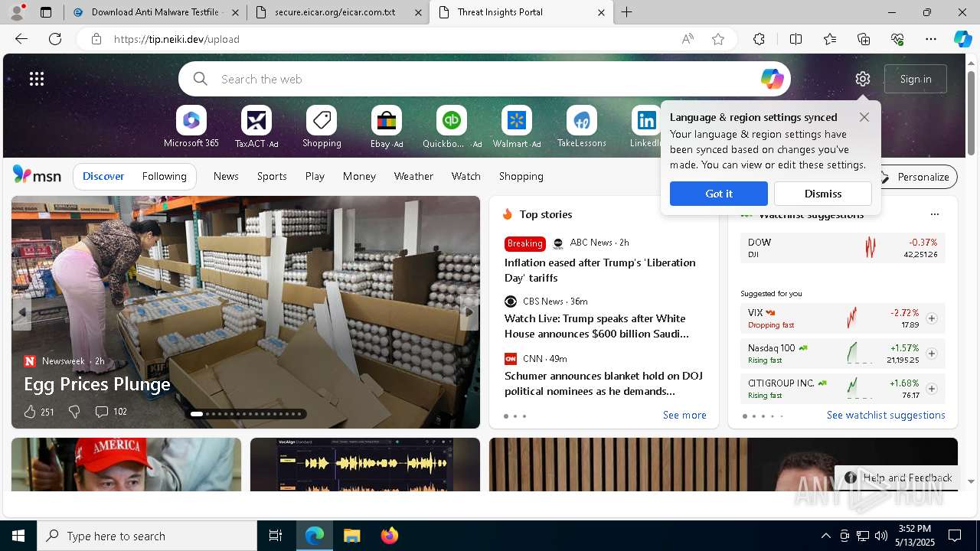Viewport: 980px width, 551px height.
Task: Go to previous carousel story arrow
Action: tap(22, 312)
